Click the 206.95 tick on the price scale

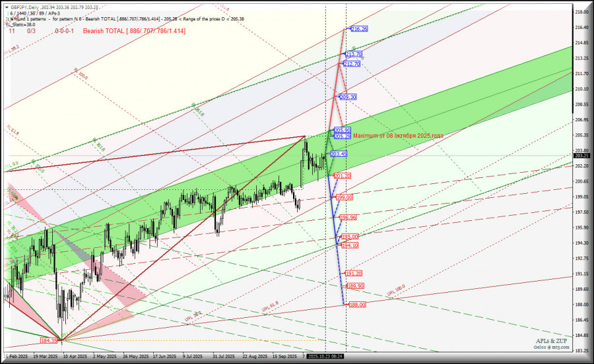(x=582, y=119)
